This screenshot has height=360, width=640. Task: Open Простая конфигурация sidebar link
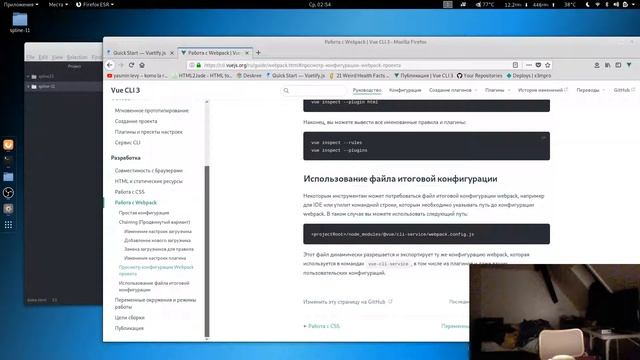click(x=144, y=213)
